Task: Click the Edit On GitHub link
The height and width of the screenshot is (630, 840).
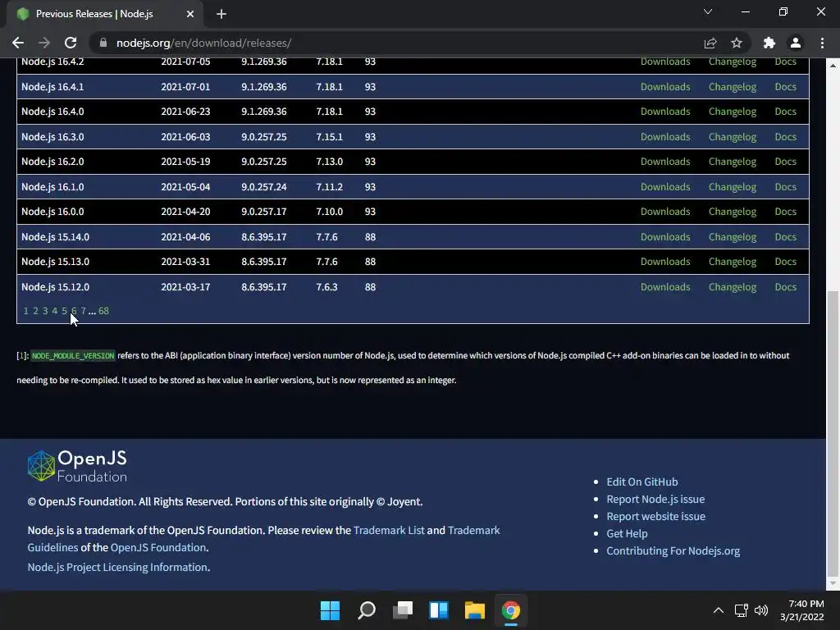Action: (x=641, y=482)
